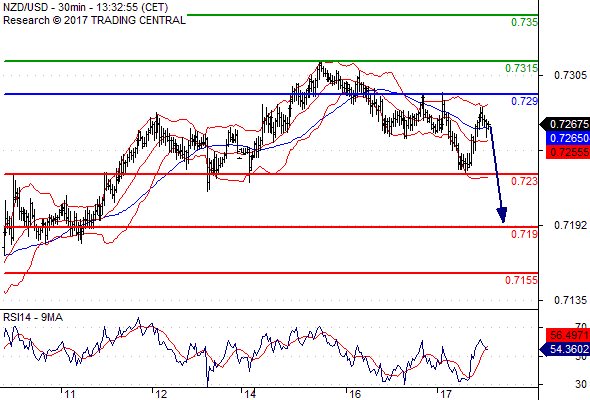The height and width of the screenshot is (400, 590).
Task: Click date label 11 on time axis
Action: pyautogui.click(x=70, y=394)
